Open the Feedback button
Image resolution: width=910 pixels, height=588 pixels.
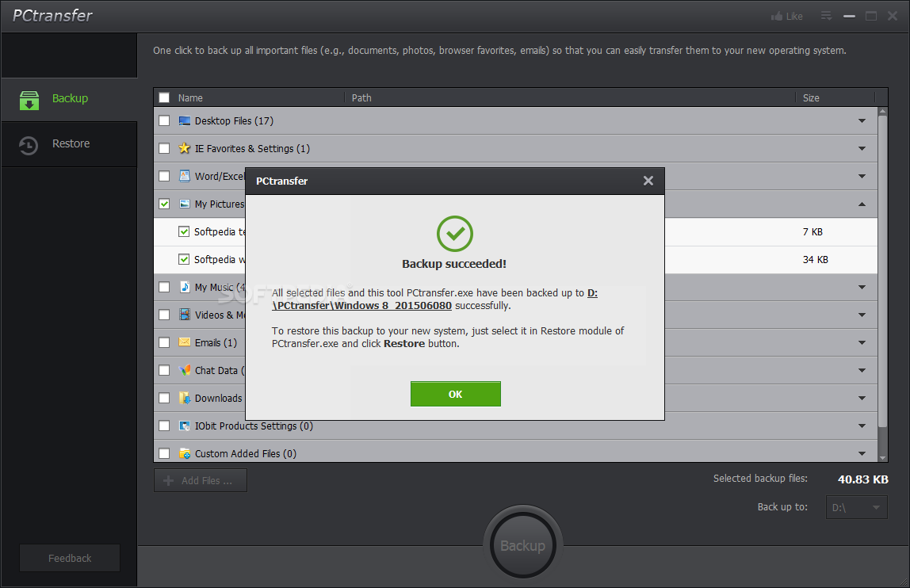tap(70, 558)
